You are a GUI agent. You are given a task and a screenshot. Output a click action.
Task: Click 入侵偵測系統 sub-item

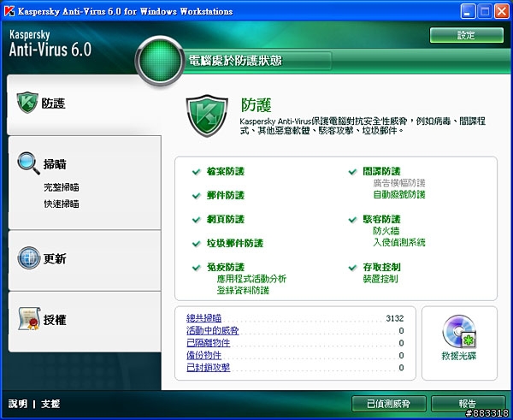pyautogui.click(x=399, y=243)
